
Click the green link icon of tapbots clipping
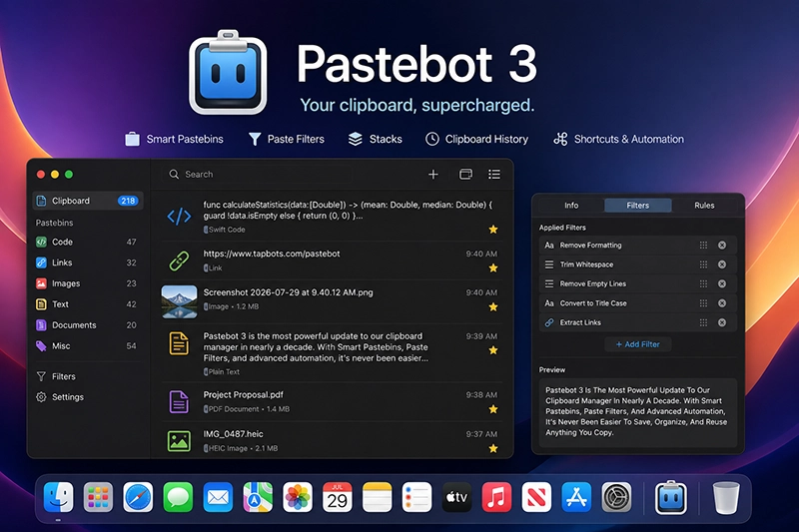(179, 261)
